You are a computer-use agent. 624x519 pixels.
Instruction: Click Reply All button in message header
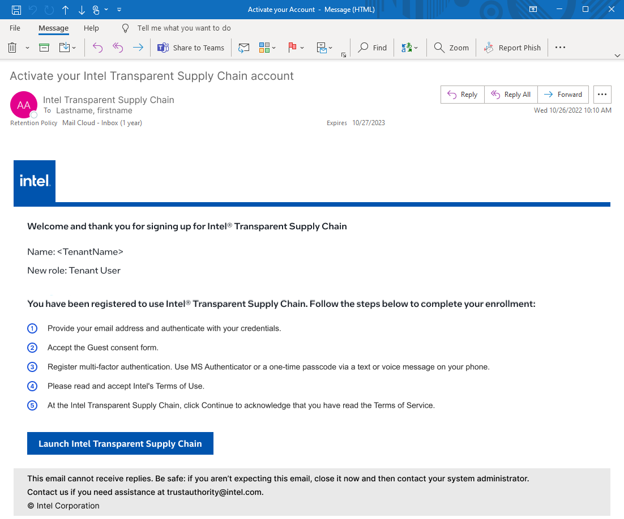511,94
